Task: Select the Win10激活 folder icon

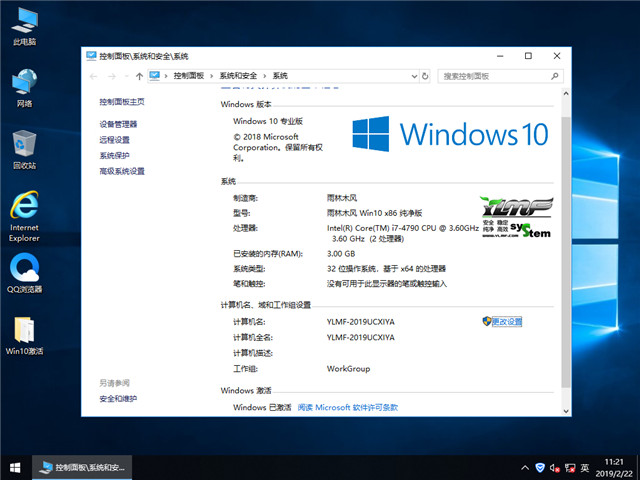Action: (24, 336)
